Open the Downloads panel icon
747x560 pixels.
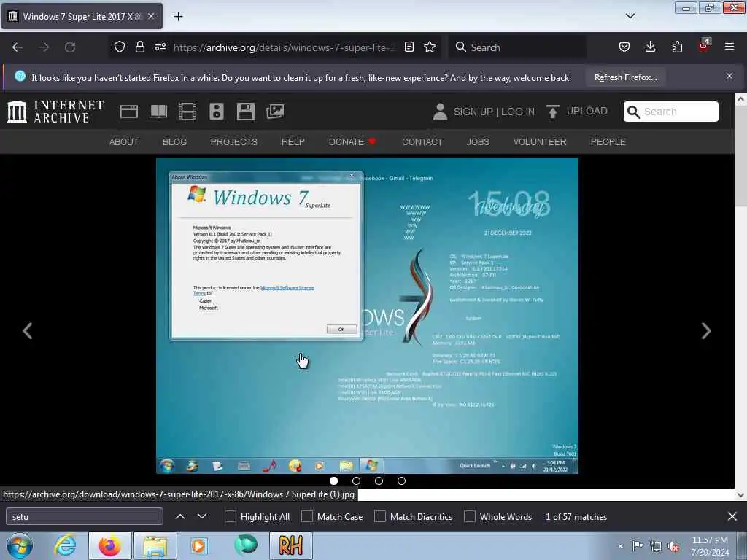pos(650,47)
